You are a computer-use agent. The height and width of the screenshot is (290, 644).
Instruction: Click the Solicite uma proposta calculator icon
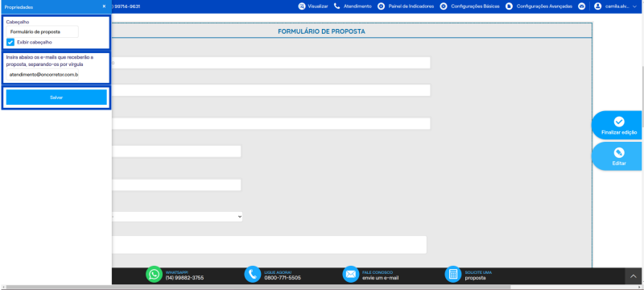(x=453, y=274)
